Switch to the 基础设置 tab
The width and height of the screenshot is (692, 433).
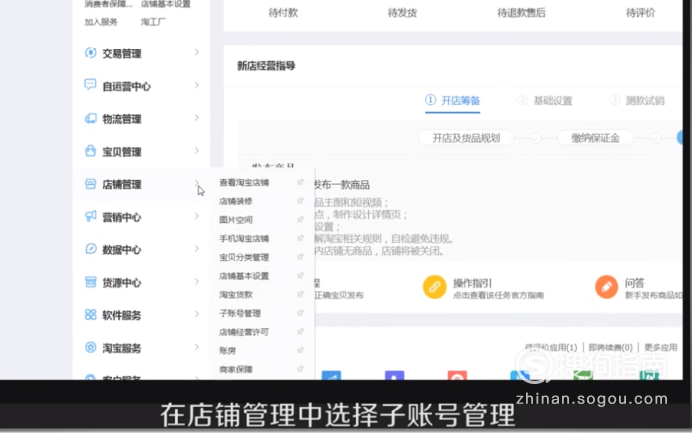point(545,101)
